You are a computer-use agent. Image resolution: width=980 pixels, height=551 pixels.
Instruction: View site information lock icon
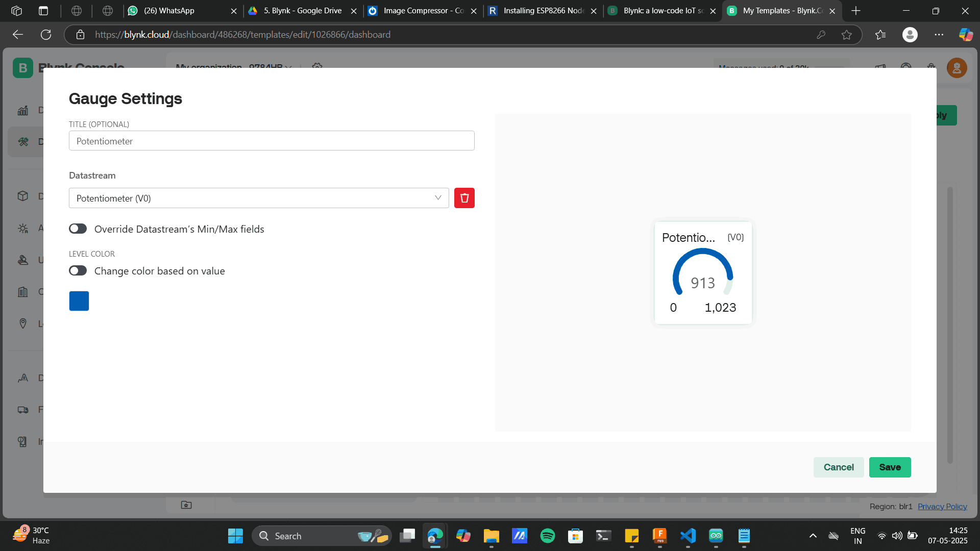[x=80, y=35]
